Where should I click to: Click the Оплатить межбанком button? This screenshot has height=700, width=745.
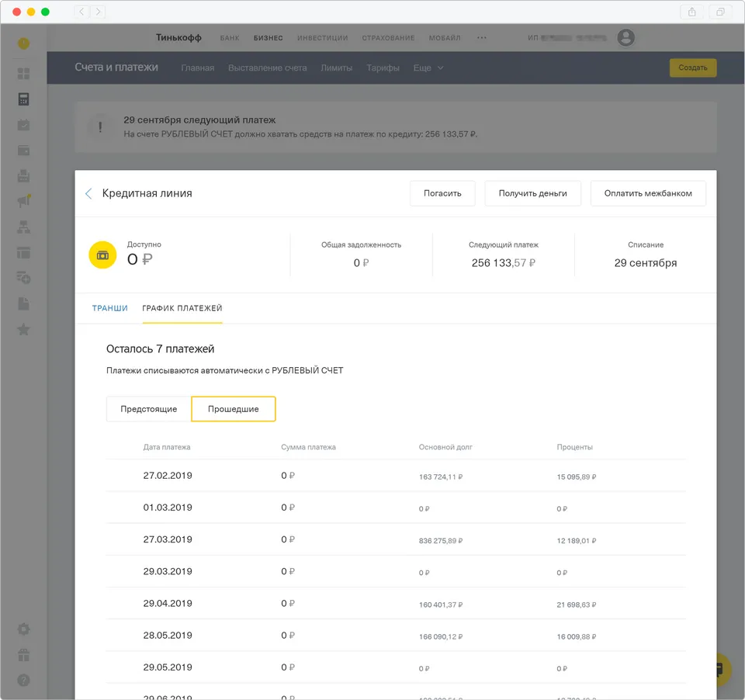click(x=648, y=193)
